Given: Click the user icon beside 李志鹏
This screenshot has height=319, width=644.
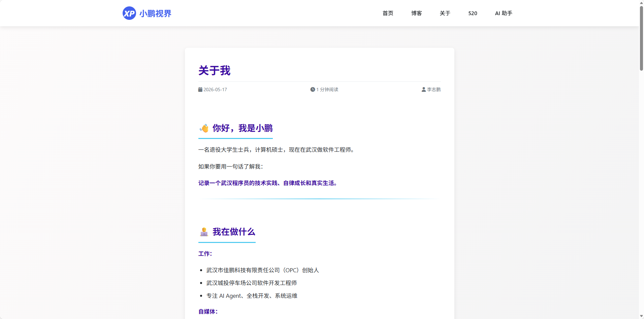Looking at the screenshot, I should click(x=424, y=90).
